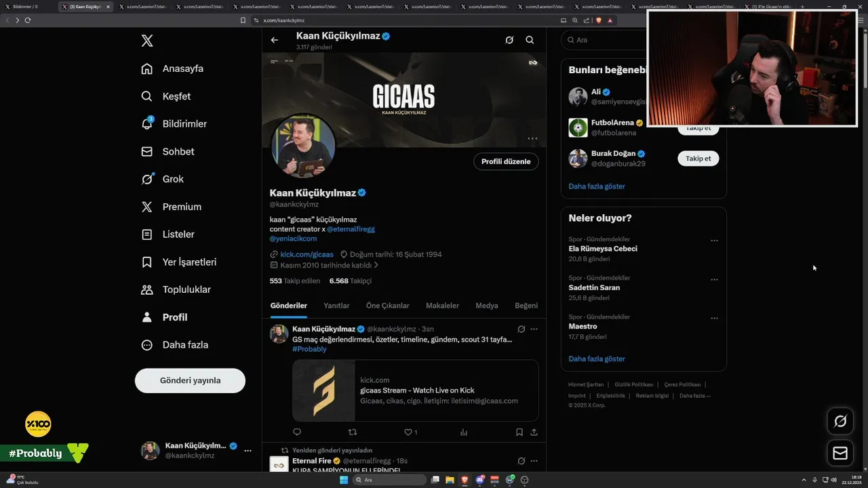Click search icon in profile header
Viewport: 868px width, 488px height.
(x=530, y=40)
